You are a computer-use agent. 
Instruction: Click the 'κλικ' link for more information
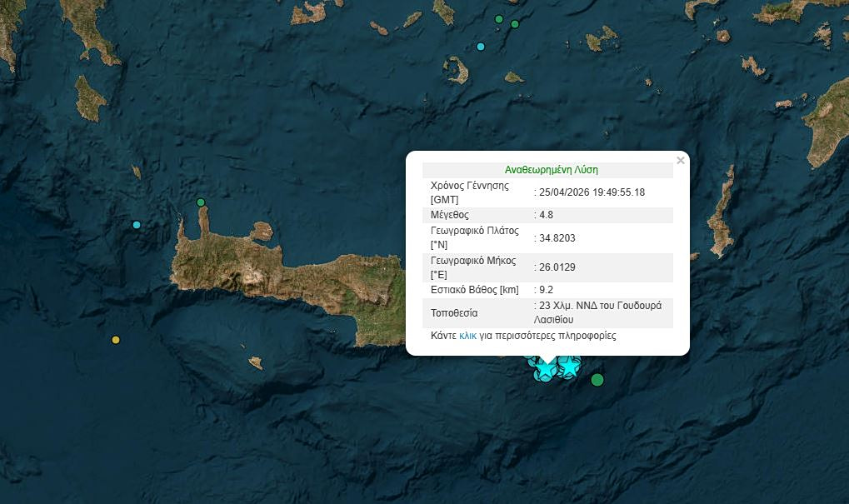[467, 337]
